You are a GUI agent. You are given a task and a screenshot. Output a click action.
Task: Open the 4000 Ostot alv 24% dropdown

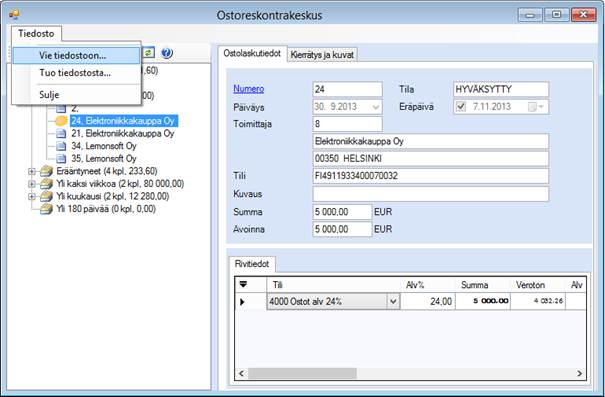pos(393,301)
